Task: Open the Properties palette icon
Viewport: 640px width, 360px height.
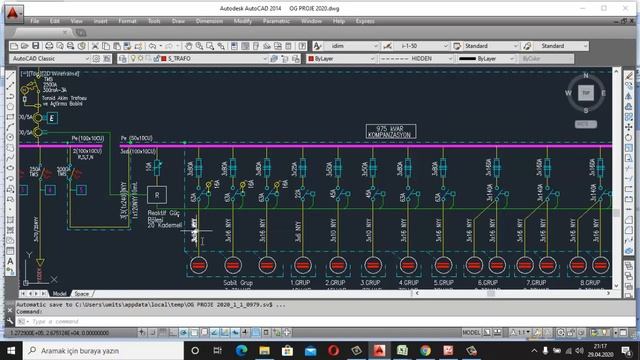Action: [x=234, y=46]
